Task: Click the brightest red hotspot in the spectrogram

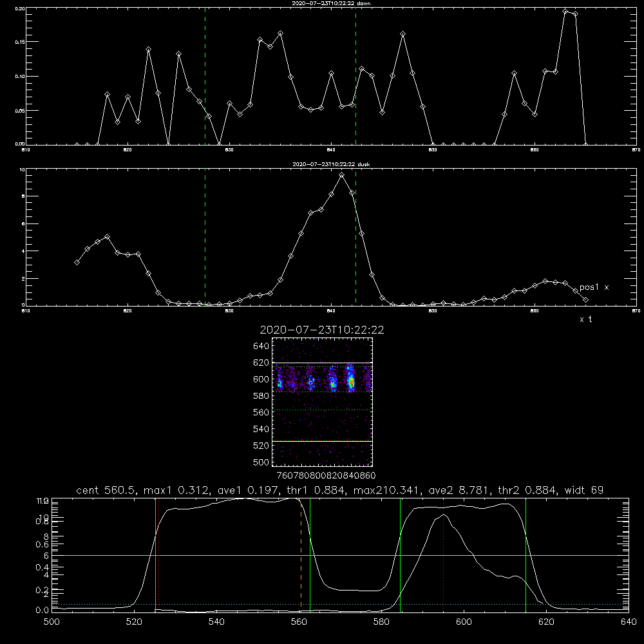Action: [351, 383]
